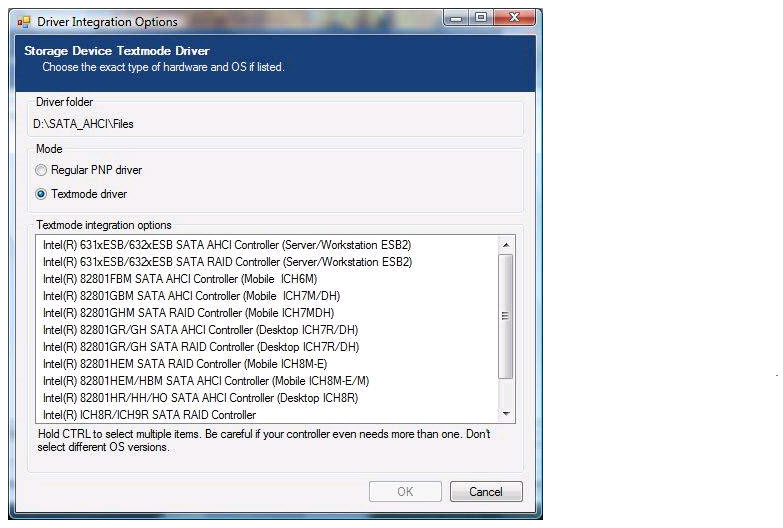Select the Regular PNP driver radio button
Screen dimensions: 783x528
point(41,170)
